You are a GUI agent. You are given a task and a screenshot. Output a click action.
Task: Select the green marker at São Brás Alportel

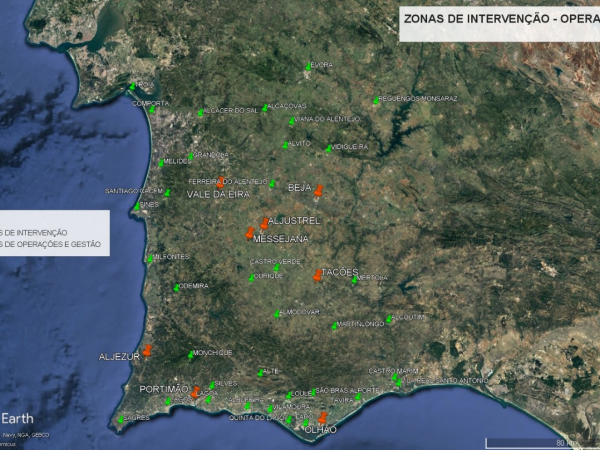[313, 393]
